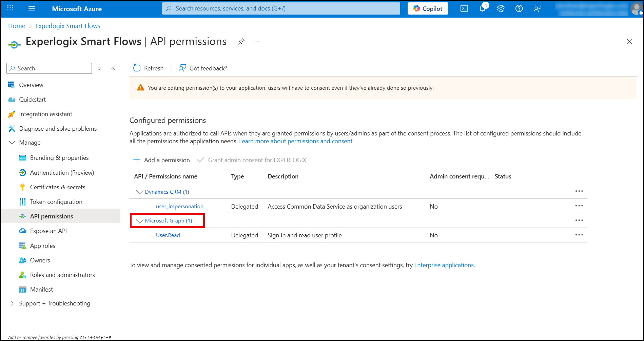The width and height of the screenshot is (644, 341).
Task: Click Grant admin consent for EXPERLOGIX
Action: tap(252, 160)
